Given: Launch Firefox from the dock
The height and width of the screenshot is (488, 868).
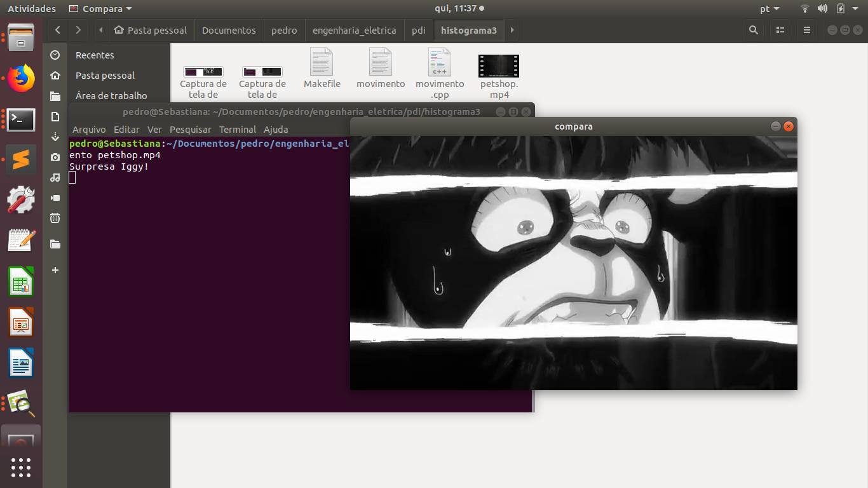Looking at the screenshot, I should [x=21, y=78].
